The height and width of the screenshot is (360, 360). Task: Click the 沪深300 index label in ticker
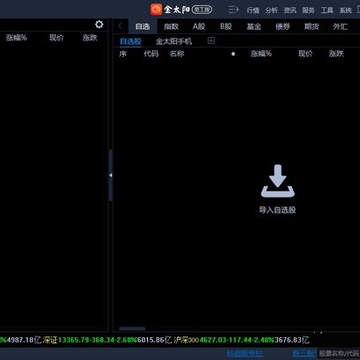click(x=186, y=340)
